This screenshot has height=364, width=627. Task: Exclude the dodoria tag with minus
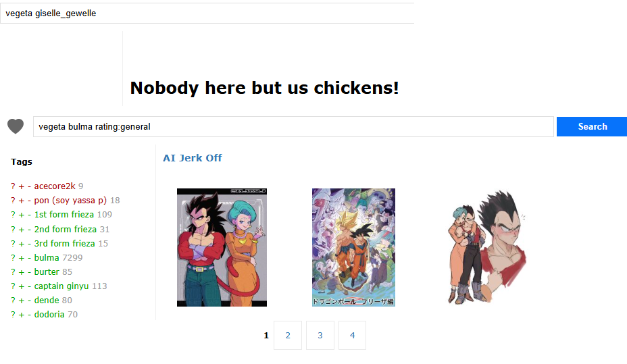pyautogui.click(x=29, y=315)
